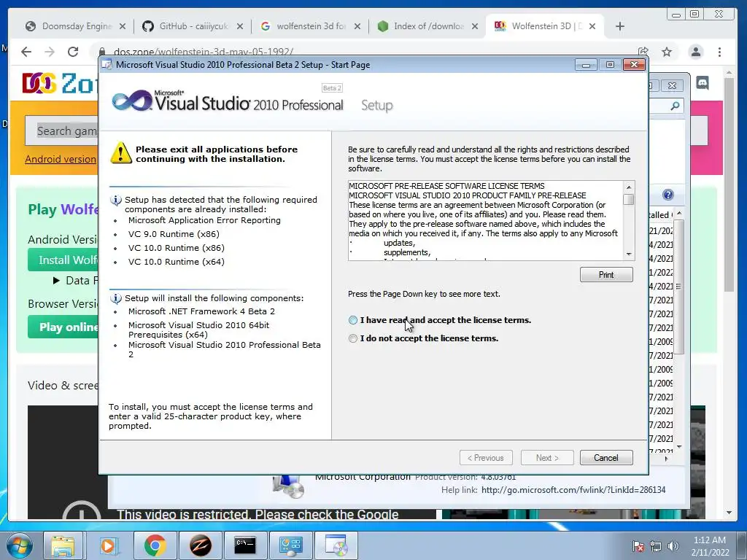Screen dimensions: 747x560
Task: Accept the license terms radio button
Action: click(353, 320)
